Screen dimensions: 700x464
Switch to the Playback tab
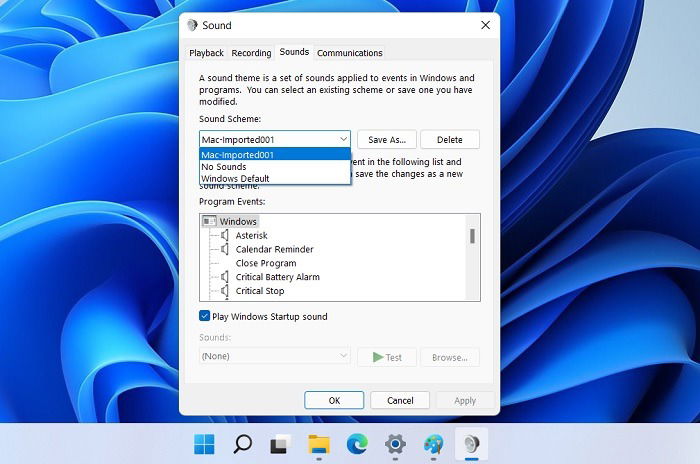click(x=206, y=53)
